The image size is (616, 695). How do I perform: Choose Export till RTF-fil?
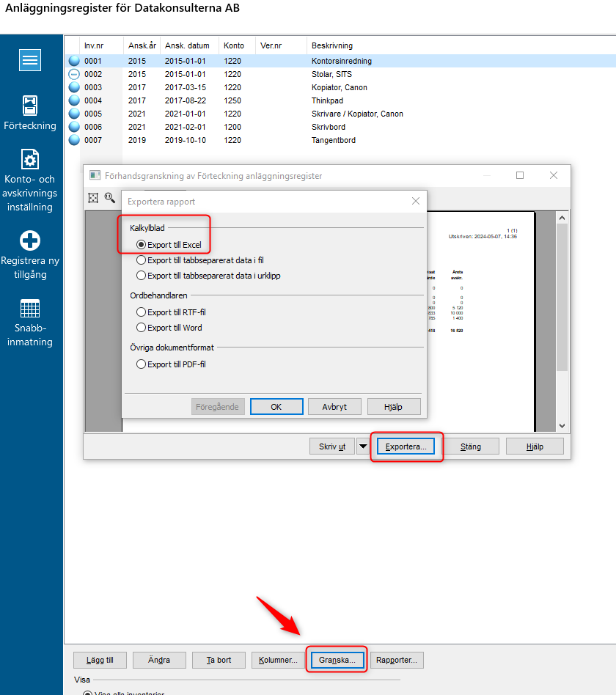pyautogui.click(x=171, y=312)
